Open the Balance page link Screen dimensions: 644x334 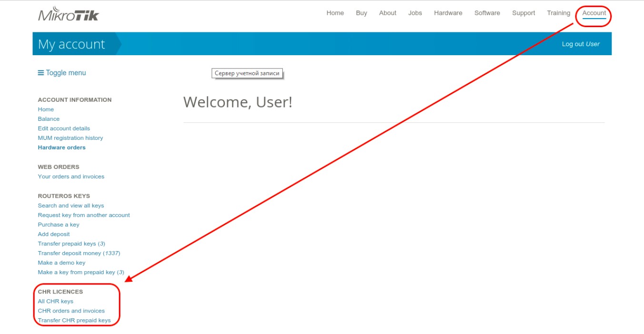click(x=49, y=119)
